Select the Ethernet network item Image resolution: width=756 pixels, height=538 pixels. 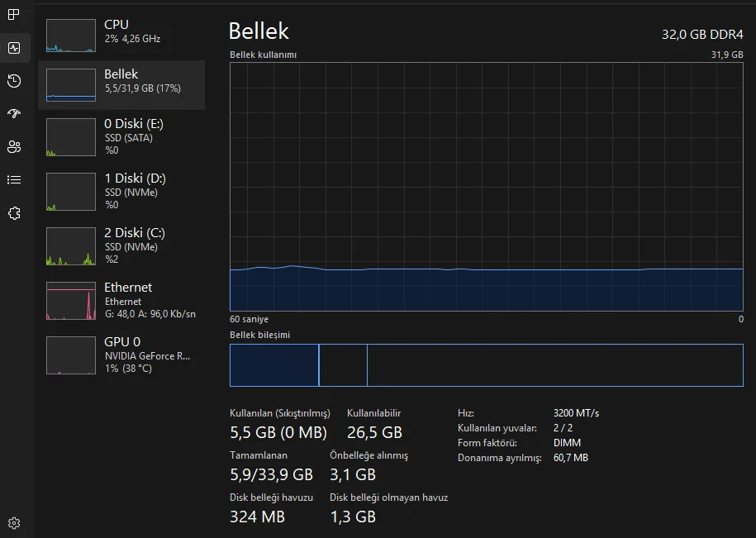point(121,300)
